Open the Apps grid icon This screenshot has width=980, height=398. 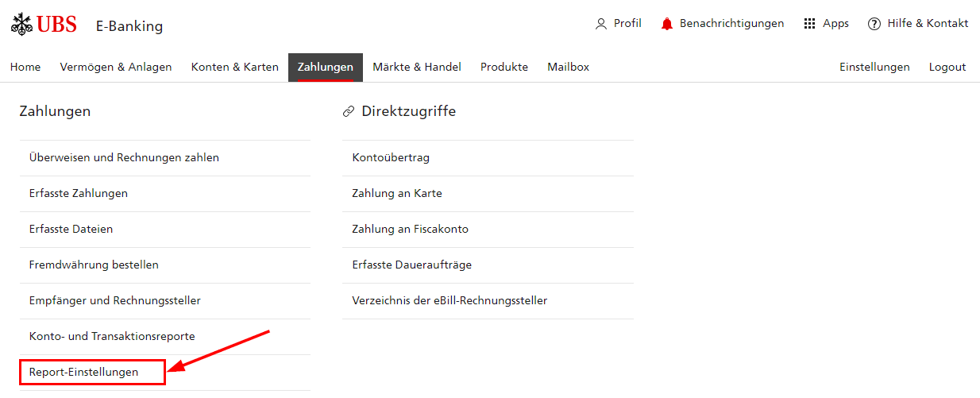click(x=810, y=24)
